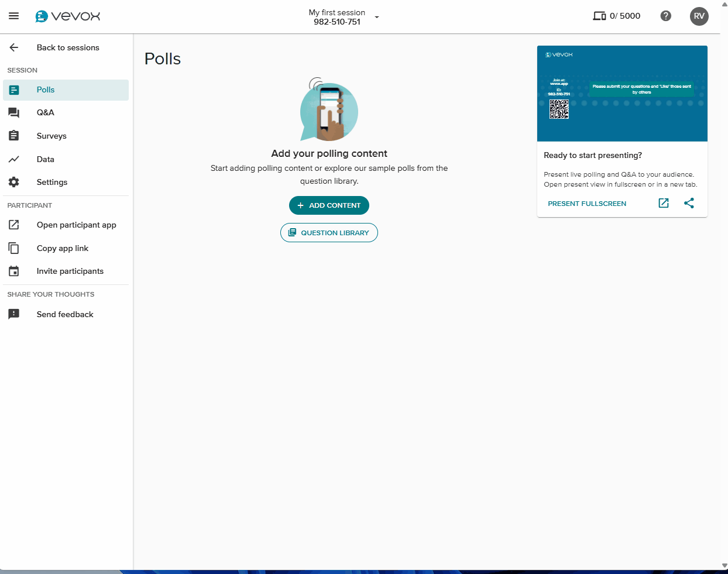Click the Settings gear icon
The width and height of the screenshot is (728, 574).
14,181
